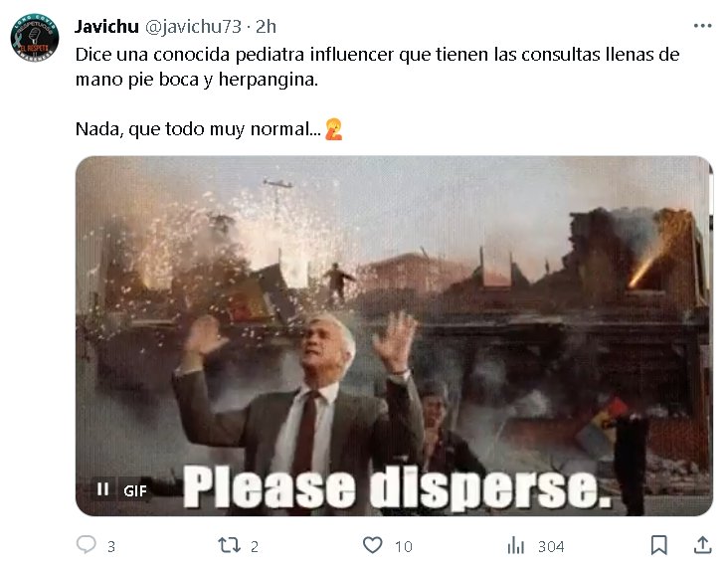
Task: Open view analytics bar chart icon
Action: (x=516, y=545)
